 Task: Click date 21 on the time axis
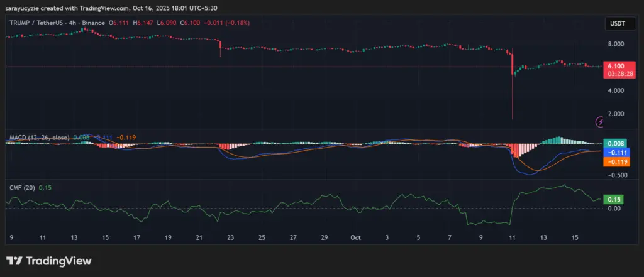(199, 237)
